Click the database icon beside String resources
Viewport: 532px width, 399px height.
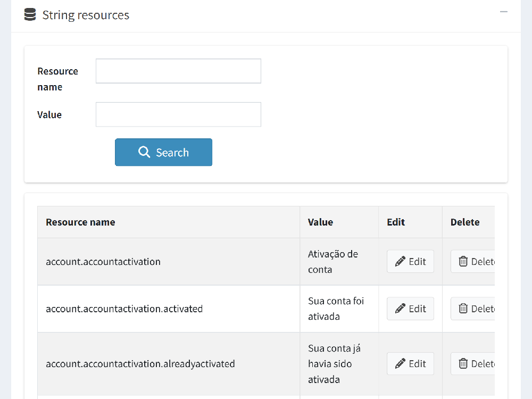(x=29, y=15)
